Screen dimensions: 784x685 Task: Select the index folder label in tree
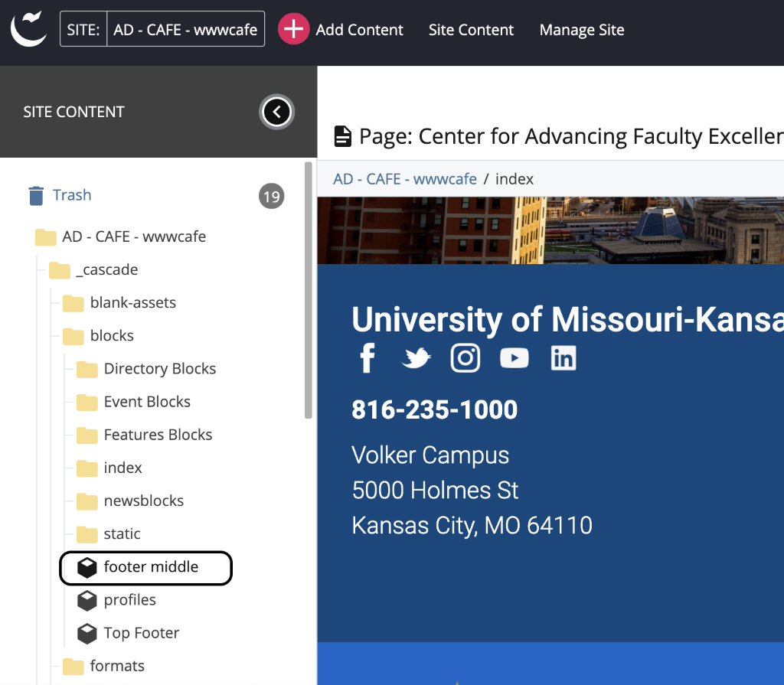click(x=123, y=468)
